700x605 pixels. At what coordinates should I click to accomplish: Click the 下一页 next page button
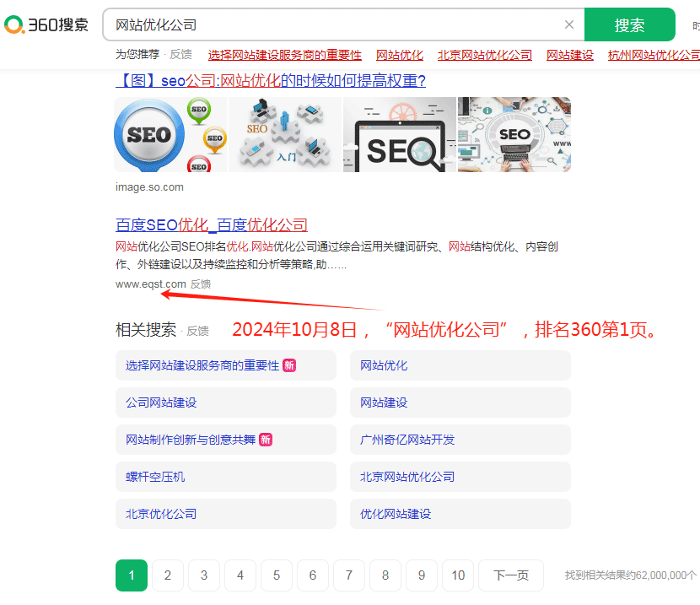click(510, 575)
